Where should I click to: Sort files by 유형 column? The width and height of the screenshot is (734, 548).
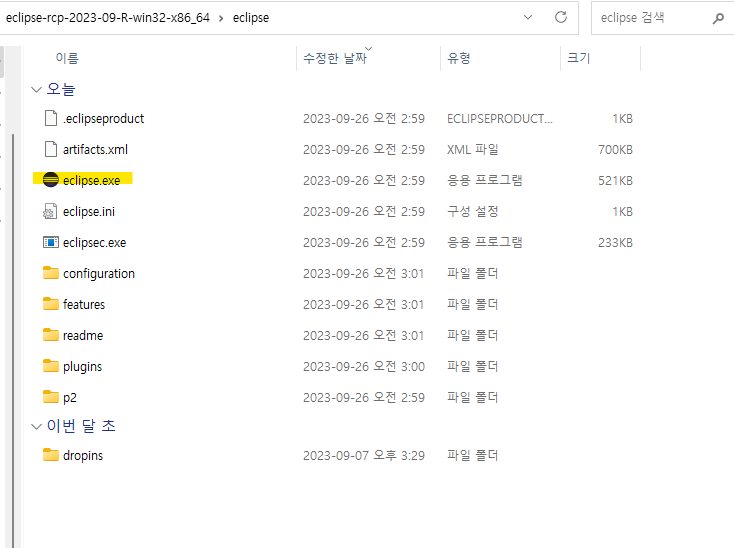(x=459, y=58)
